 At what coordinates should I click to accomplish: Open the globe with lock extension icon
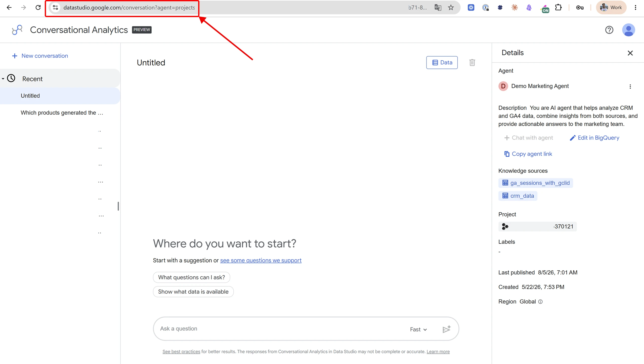point(486,8)
